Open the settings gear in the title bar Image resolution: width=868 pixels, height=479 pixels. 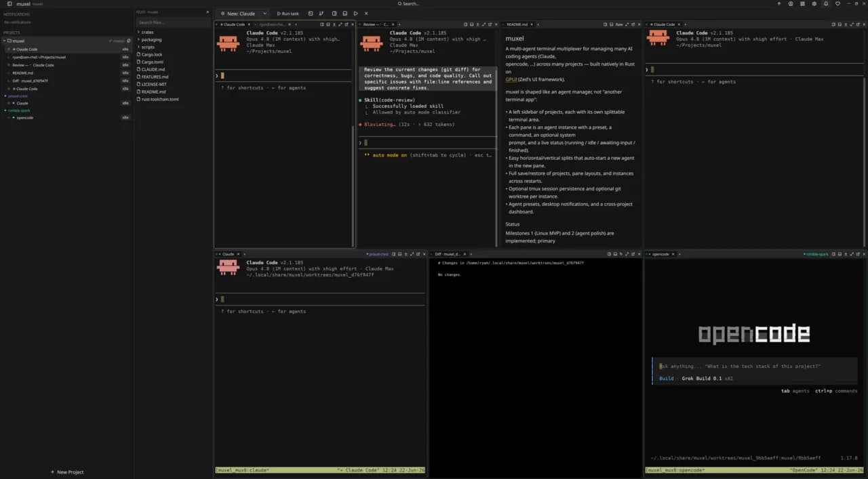[x=814, y=3]
